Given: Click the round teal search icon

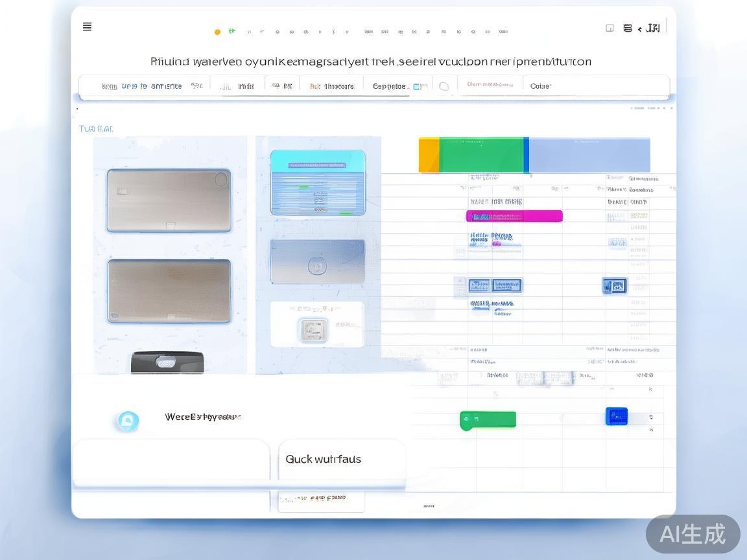Looking at the screenshot, I should click(127, 421).
